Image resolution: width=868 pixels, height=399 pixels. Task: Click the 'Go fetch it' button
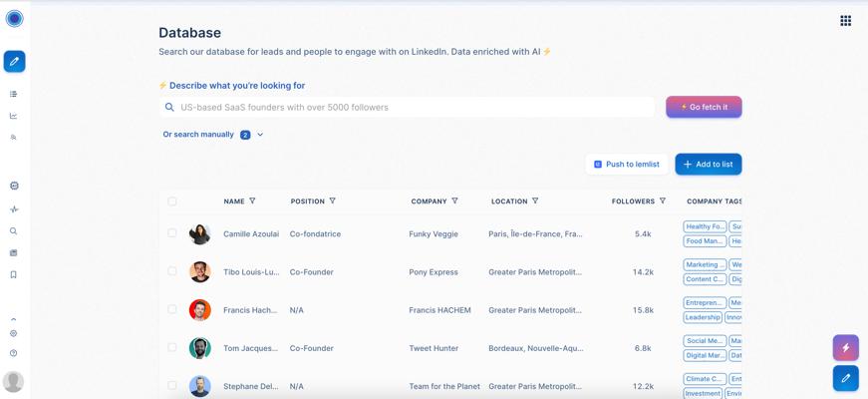pos(704,107)
